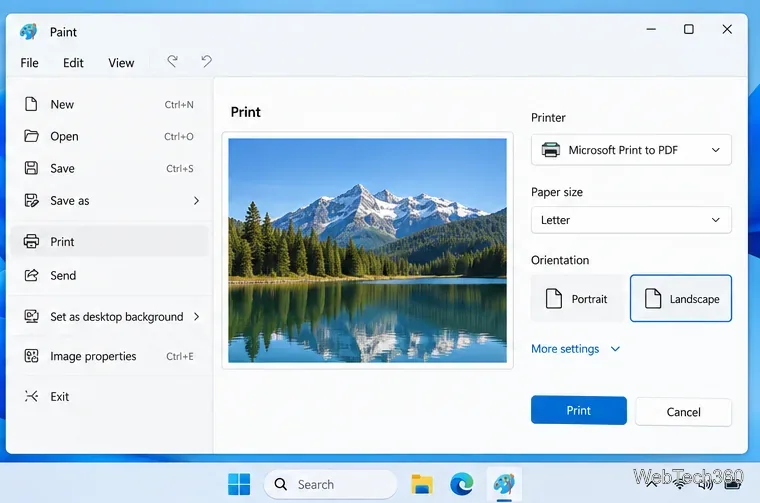Click the Ctrl+O shortcut text
Image resolution: width=760 pixels, height=503 pixels.
[179, 137]
